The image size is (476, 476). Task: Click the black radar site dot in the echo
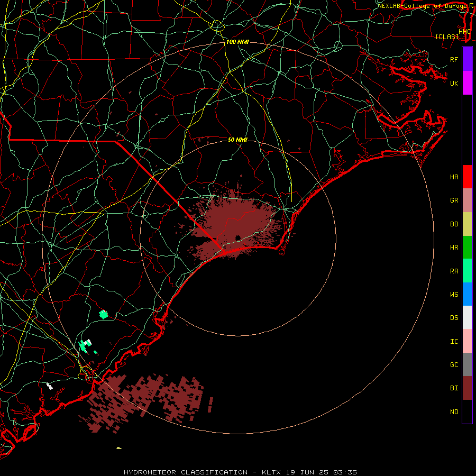(237, 237)
